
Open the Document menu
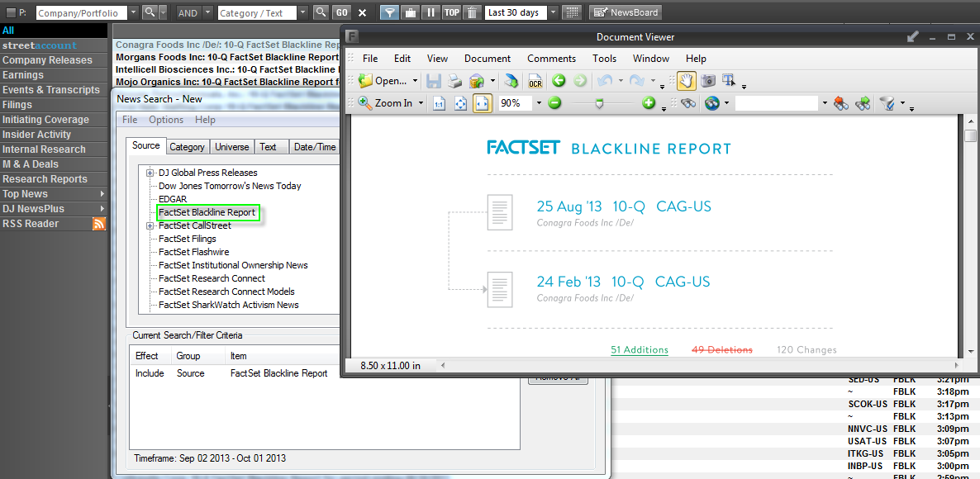(488, 59)
